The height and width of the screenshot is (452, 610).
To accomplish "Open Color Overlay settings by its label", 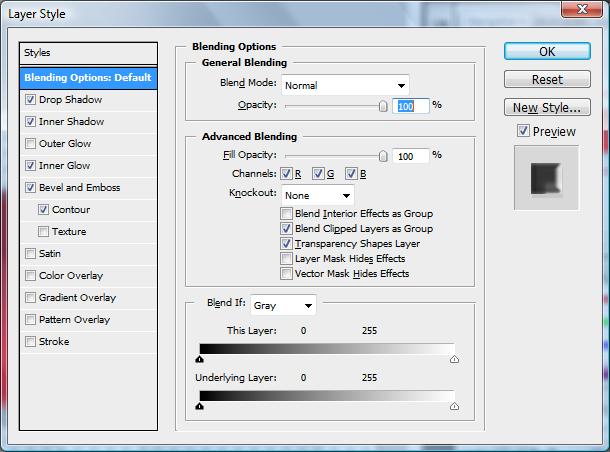I will click(x=71, y=275).
